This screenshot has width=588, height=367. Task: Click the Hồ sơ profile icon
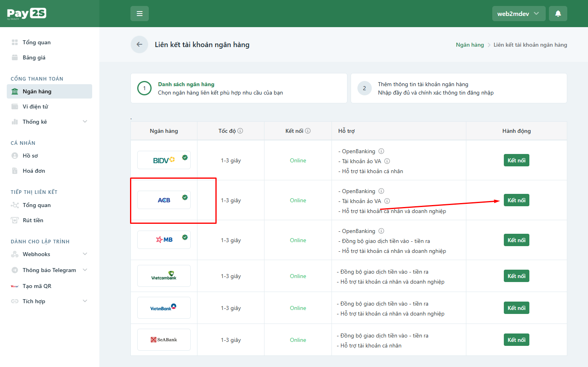tap(15, 156)
